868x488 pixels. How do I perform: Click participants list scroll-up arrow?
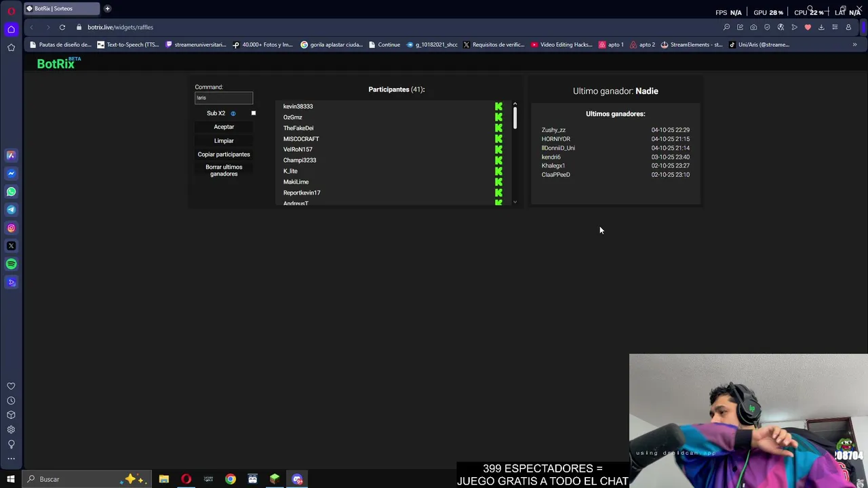(515, 104)
